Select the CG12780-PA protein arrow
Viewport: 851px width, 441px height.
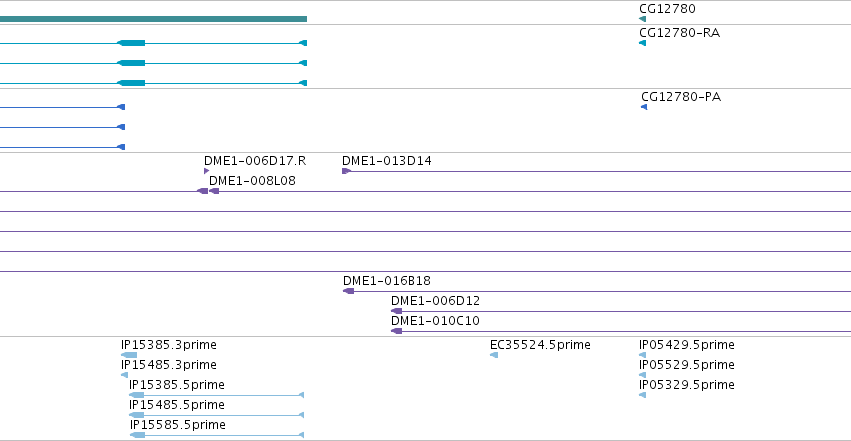(x=644, y=107)
